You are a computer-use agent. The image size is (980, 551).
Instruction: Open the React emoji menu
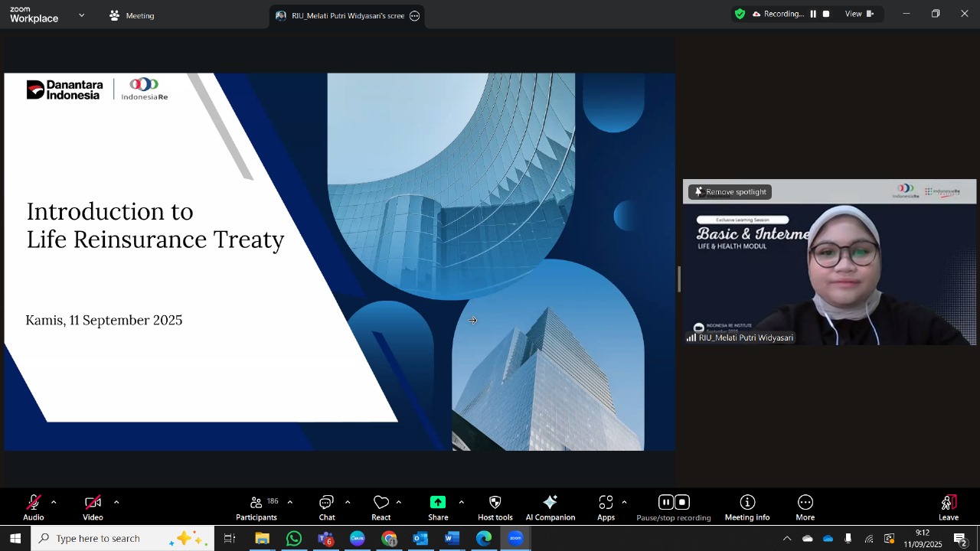[381, 506]
